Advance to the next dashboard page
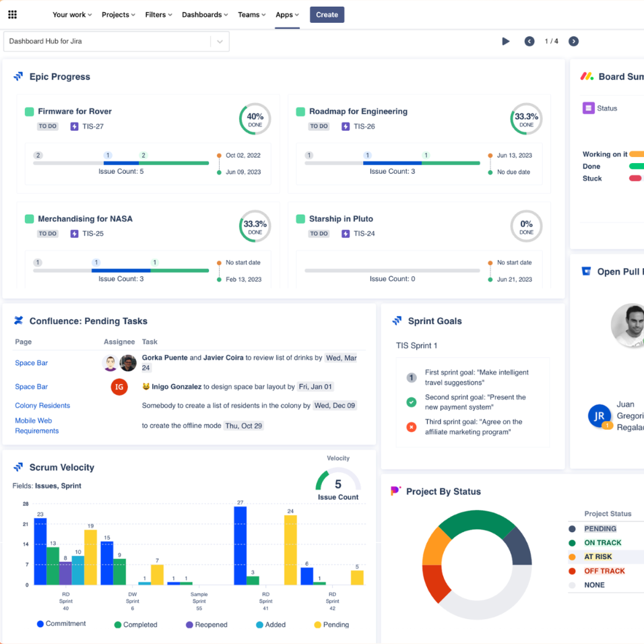 click(x=573, y=41)
